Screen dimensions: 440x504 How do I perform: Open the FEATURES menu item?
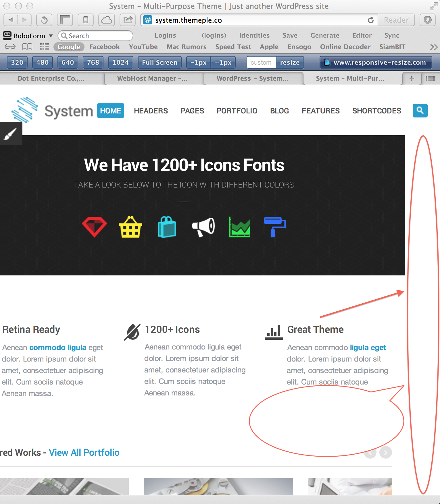(x=321, y=111)
